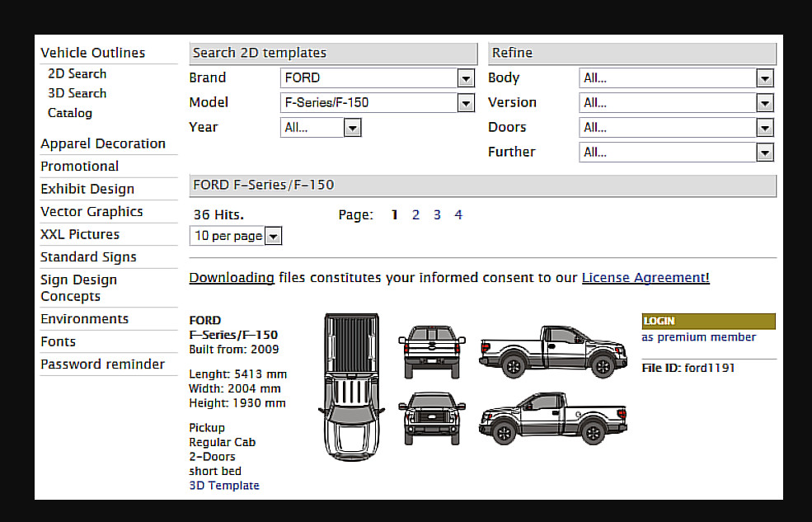The image size is (812, 522).
Task: Click the left-facing side-view truck outline
Action: click(553, 418)
